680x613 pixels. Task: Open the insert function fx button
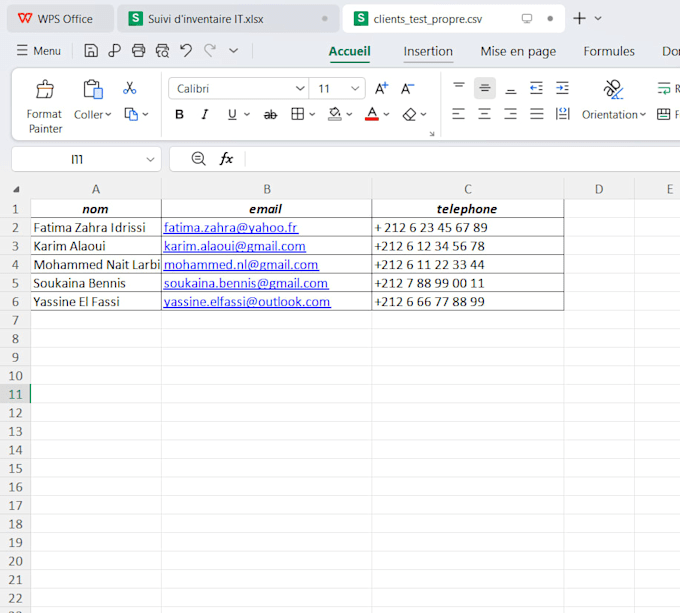coord(226,159)
